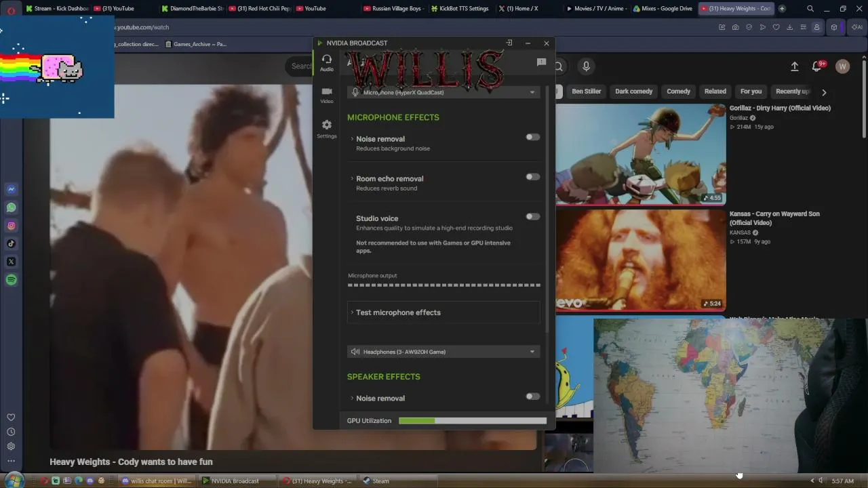Open the Headphones (3- AW920H Game) dropdown
This screenshot has height=488, width=868.
coord(443,352)
